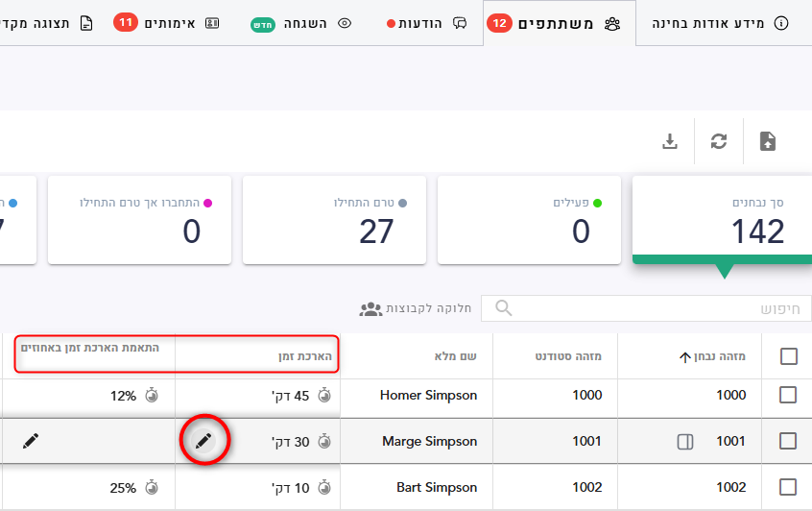
Task: Toggle the select-all checkbox in table header
Action: click(788, 356)
